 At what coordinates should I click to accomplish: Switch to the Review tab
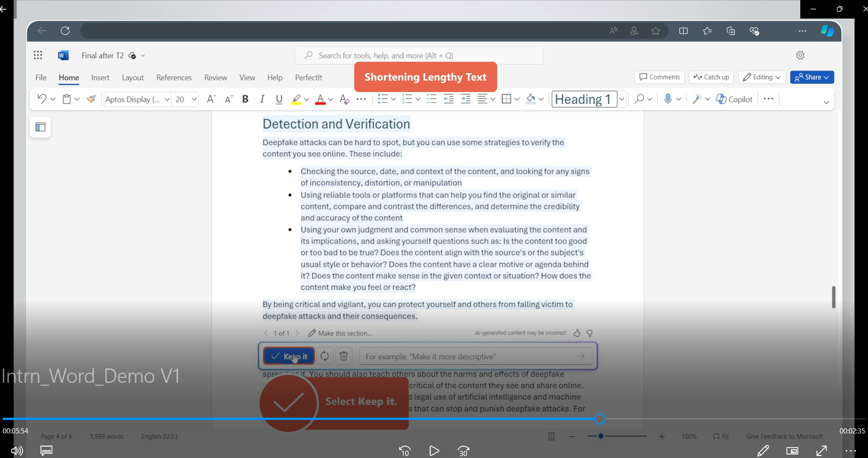[x=216, y=77]
